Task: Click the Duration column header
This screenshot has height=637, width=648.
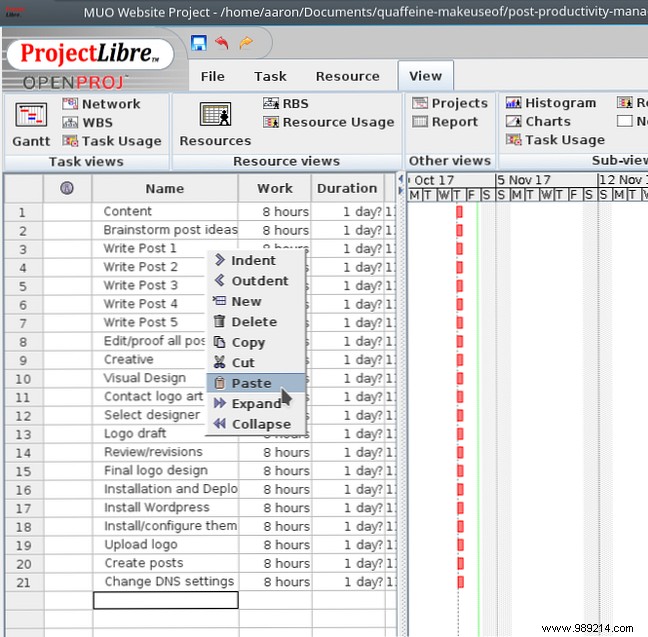Action: tap(348, 188)
